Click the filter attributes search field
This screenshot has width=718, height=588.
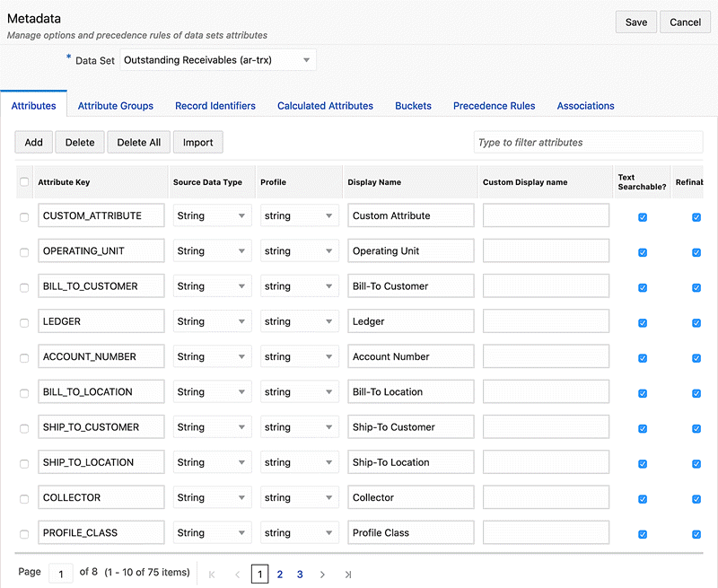[588, 143]
